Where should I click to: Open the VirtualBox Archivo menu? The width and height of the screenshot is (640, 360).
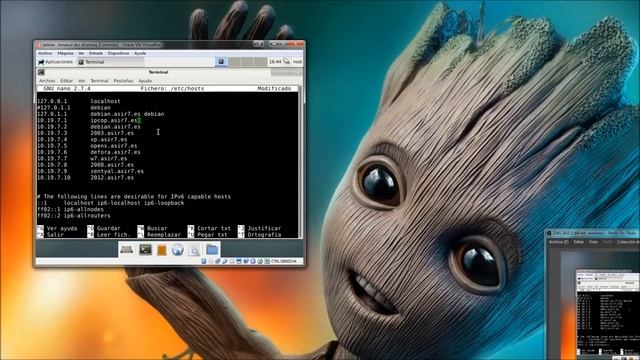click(45, 53)
